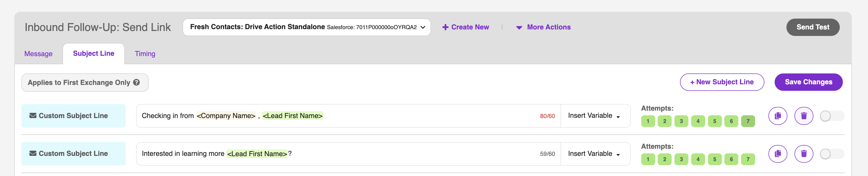Toggle attempt 7 for 'Interested in learning more' row

(x=748, y=159)
